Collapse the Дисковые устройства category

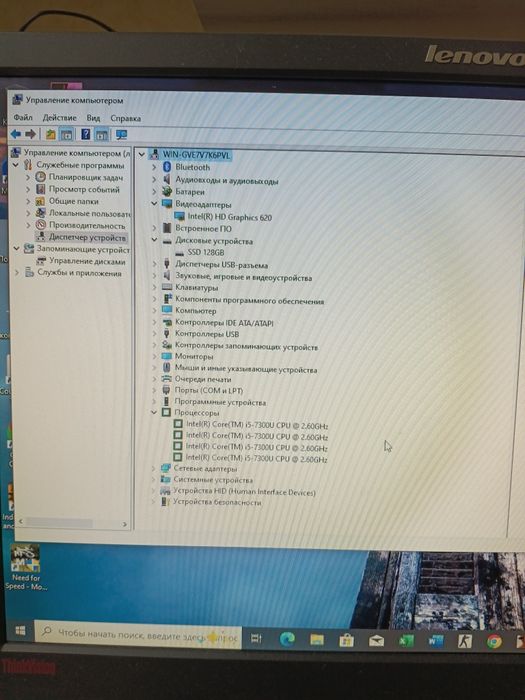click(154, 240)
